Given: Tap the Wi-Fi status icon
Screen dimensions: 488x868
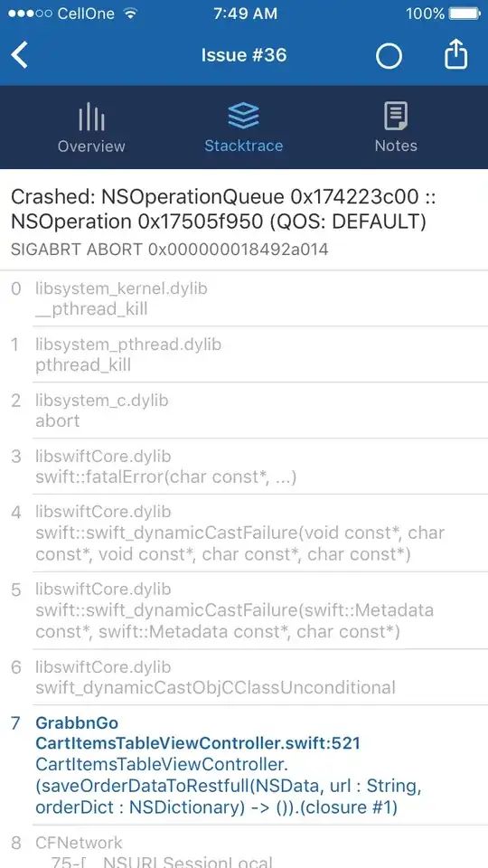Looking at the screenshot, I should [130, 14].
